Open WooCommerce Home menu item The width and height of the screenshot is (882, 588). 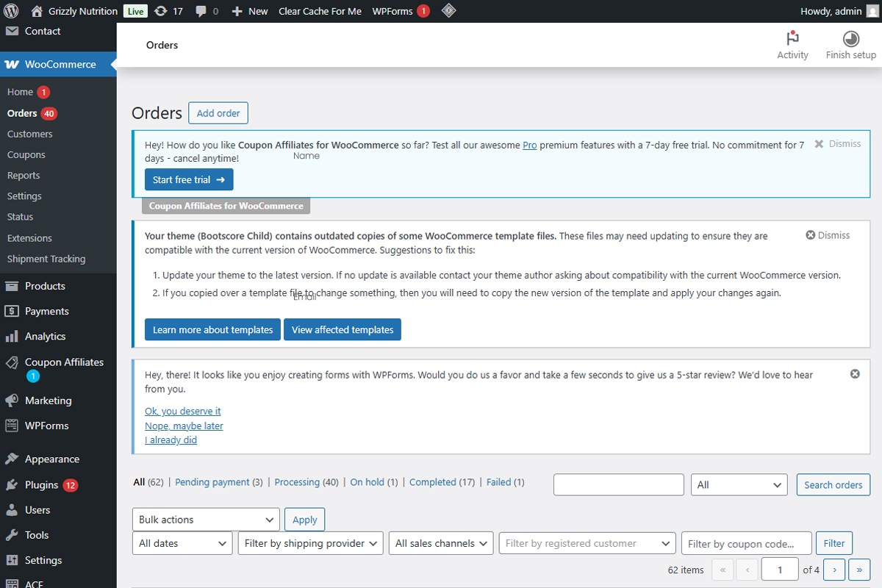point(20,92)
